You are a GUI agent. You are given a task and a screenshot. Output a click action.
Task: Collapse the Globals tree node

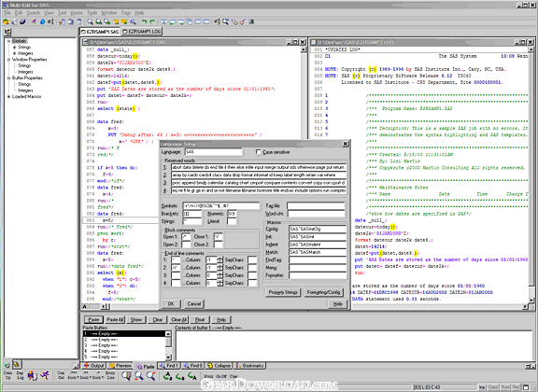[x=9, y=41]
